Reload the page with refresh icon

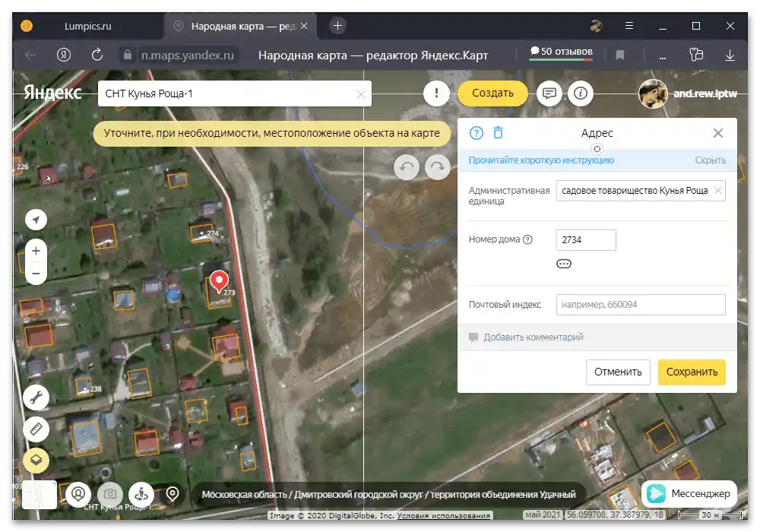coord(97,55)
